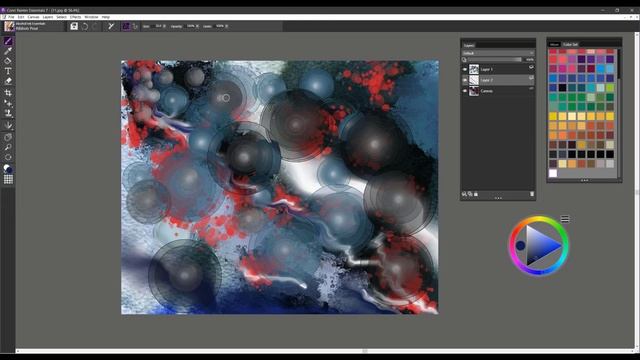Adjust the layer opacity slider
Screen dimensions: 640x360
(x=495, y=60)
